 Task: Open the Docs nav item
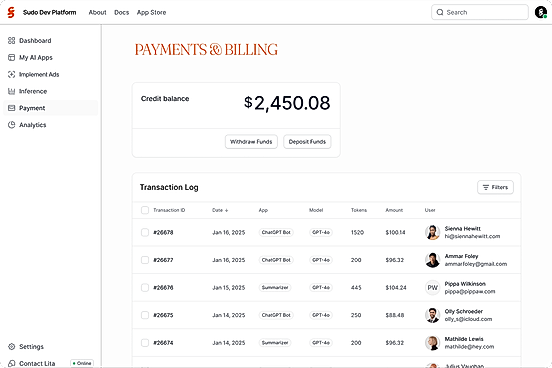pyautogui.click(x=121, y=12)
